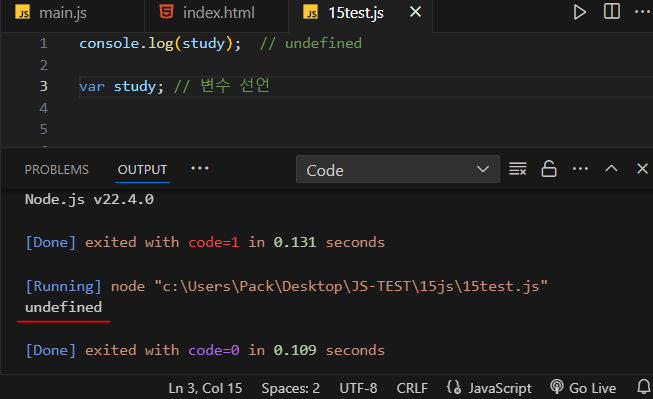This screenshot has height=399, width=653.
Task: Open the OUTPUT panel tab
Action: [142, 170]
